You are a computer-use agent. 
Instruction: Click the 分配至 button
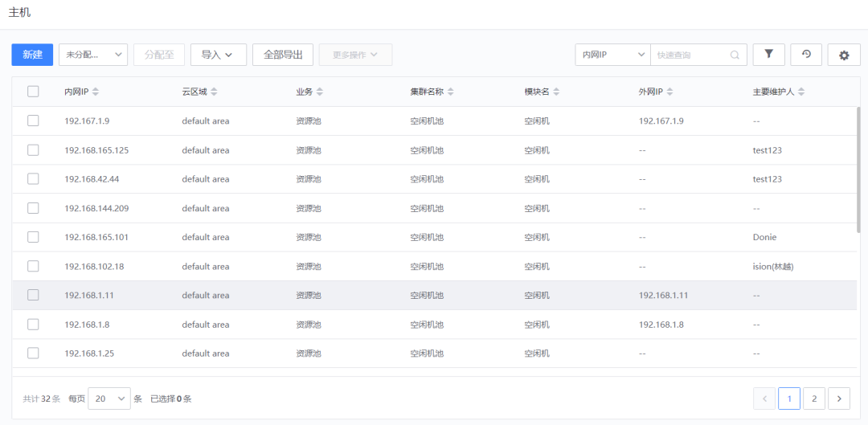click(159, 55)
